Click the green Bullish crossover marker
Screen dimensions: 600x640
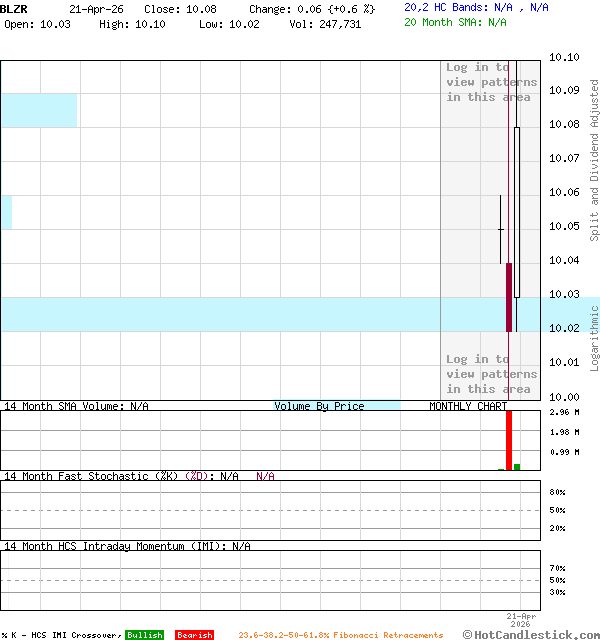[x=144, y=635]
